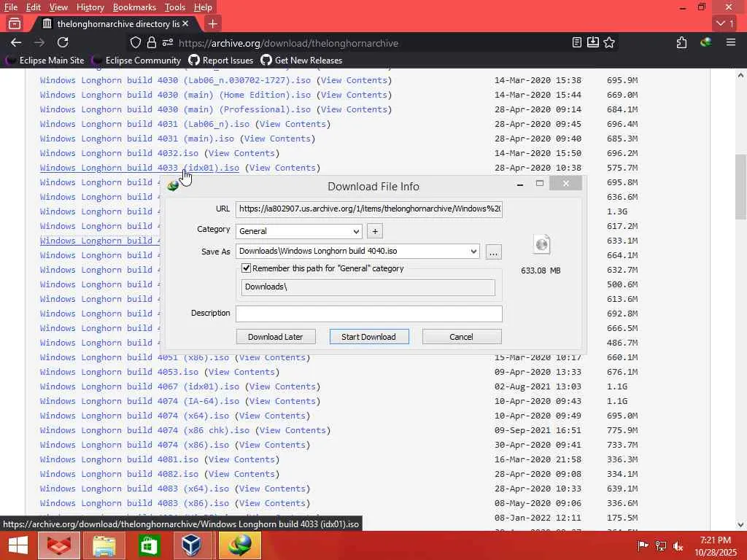Open Eclipse Main Site bookmark

tap(44, 61)
